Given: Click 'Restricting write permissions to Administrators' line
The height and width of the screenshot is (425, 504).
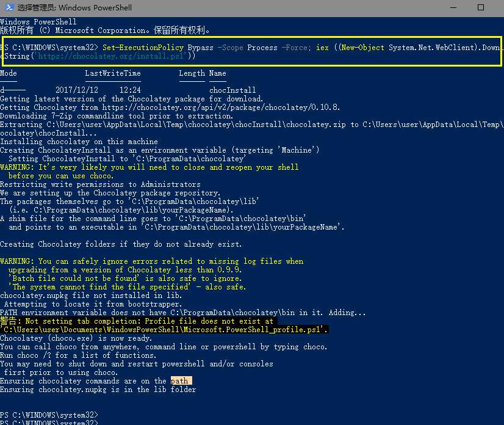Looking at the screenshot, I should click(x=100, y=184).
